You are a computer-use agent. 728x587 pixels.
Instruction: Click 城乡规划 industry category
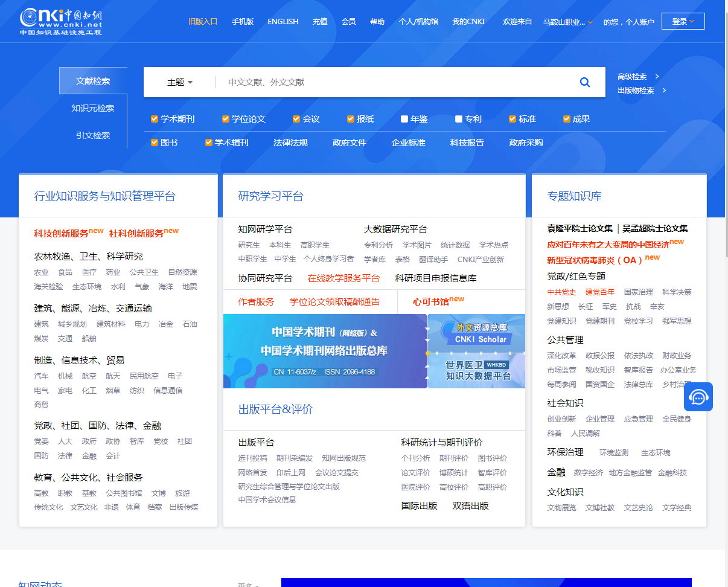(72, 324)
